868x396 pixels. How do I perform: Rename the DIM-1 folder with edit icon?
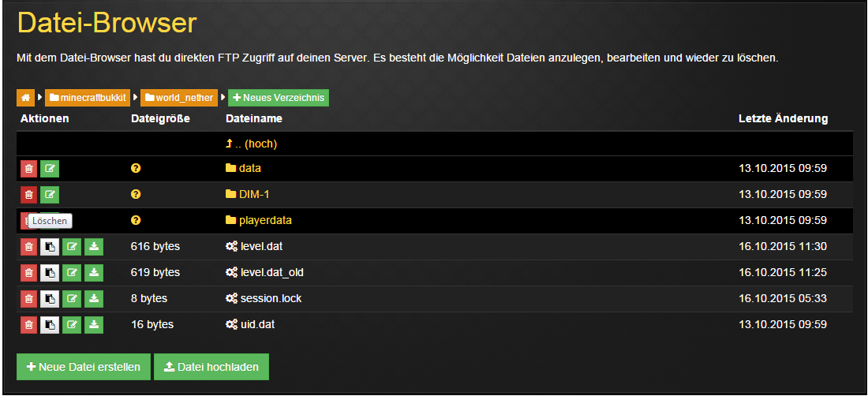[x=50, y=195]
